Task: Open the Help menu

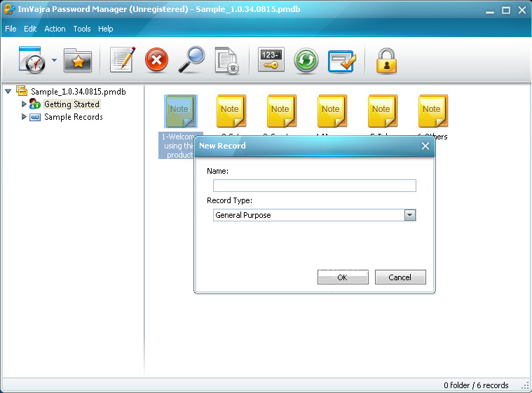Action: (106, 29)
